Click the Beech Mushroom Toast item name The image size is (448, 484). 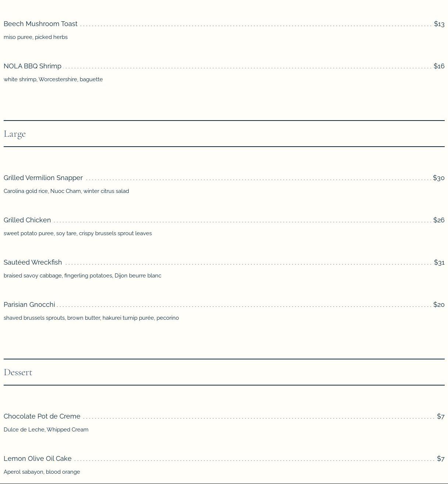pos(40,24)
